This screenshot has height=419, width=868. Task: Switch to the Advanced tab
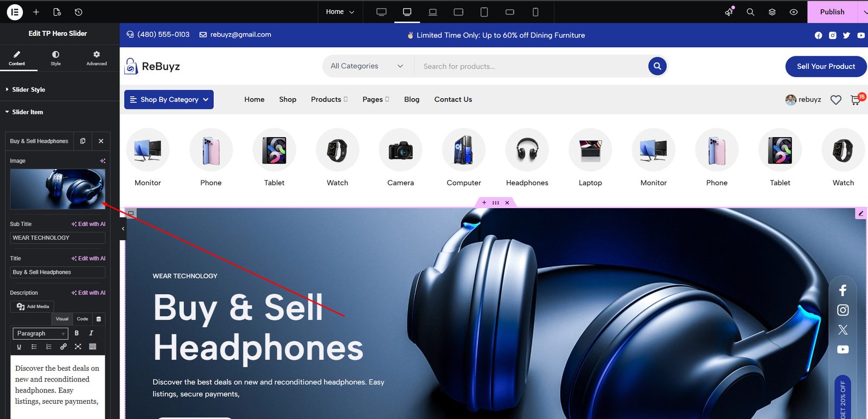point(97,59)
